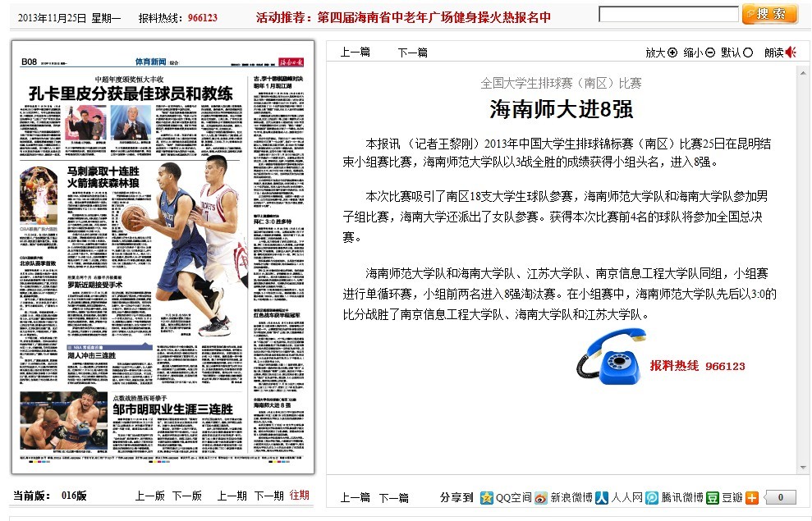Open past issues via 往期
Image resolution: width=812 pixels, height=521 pixels.
point(299,496)
